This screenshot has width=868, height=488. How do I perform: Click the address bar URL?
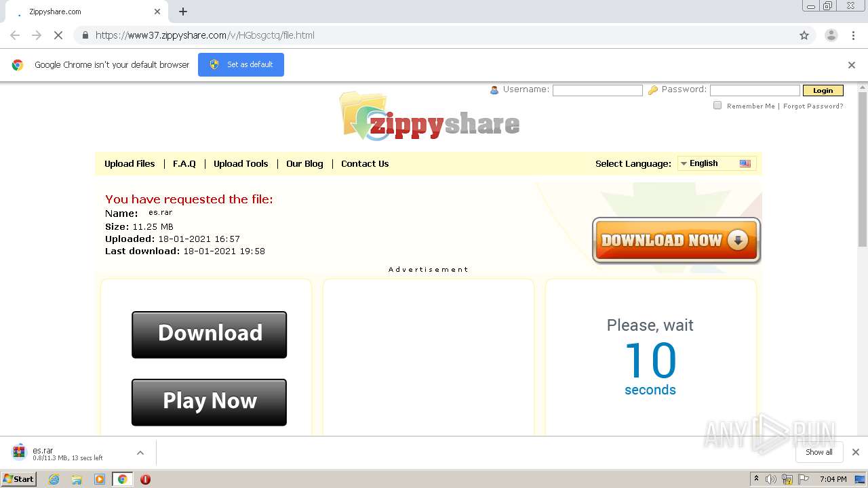pos(205,35)
